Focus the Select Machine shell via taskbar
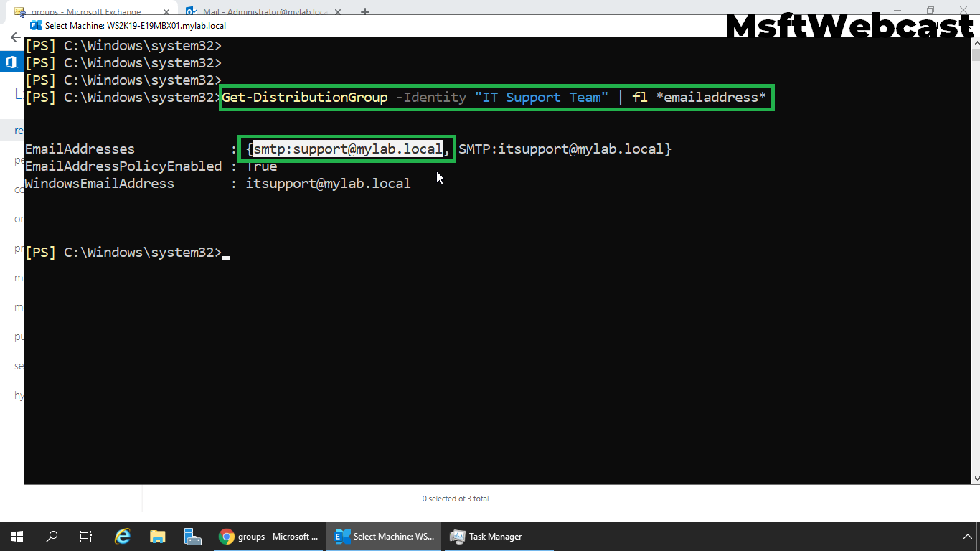This screenshot has height=551, width=980. [x=384, y=536]
